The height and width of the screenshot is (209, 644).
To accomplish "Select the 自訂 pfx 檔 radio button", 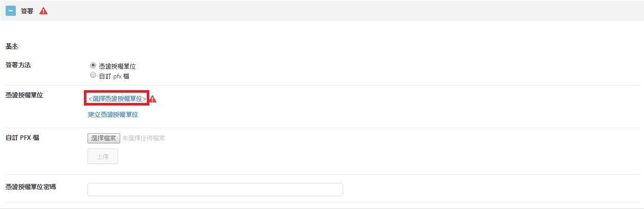I will coord(93,75).
